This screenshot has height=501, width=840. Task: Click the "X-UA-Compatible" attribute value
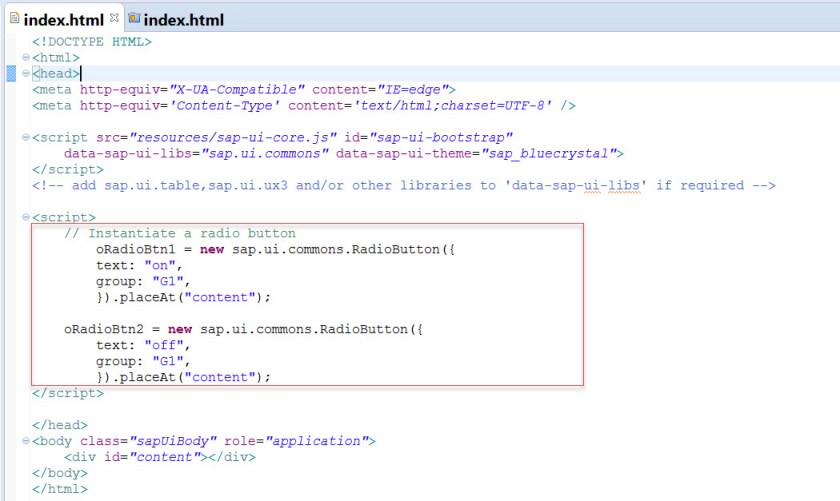237,89
